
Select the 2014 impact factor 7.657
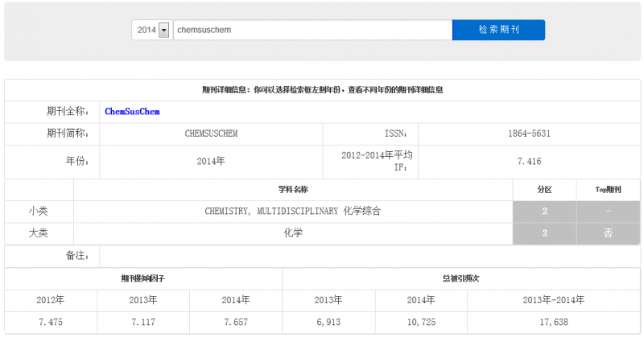236,323
